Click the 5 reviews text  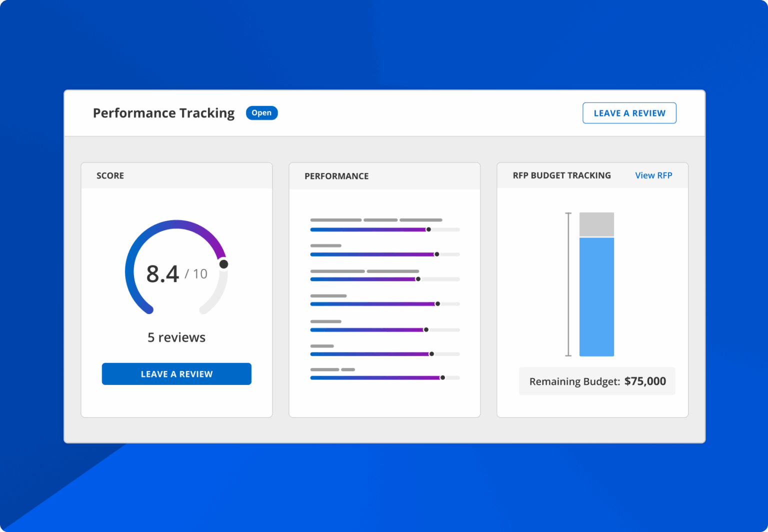pyautogui.click(x=176, y=337)
